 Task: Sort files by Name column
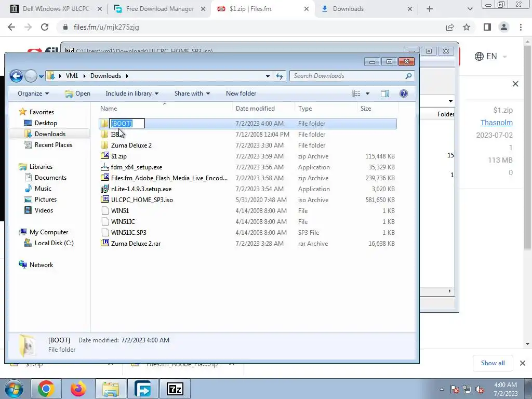point(165,109)
